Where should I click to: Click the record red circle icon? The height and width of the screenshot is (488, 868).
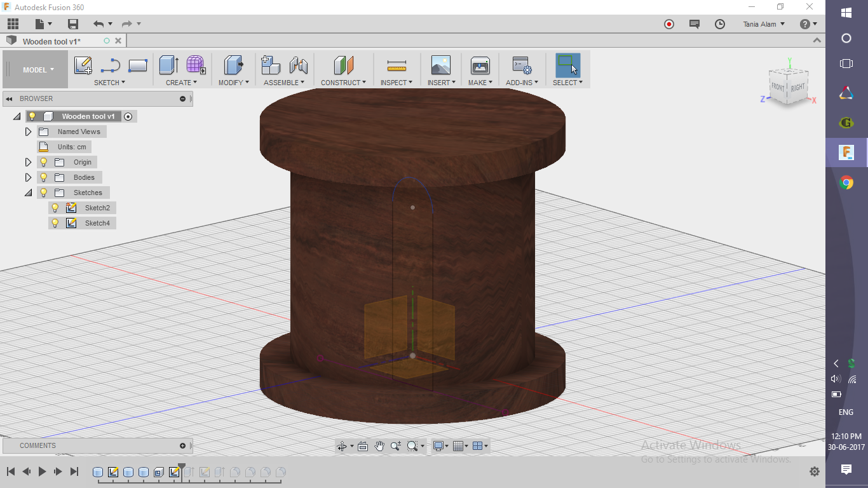(669, 24)
